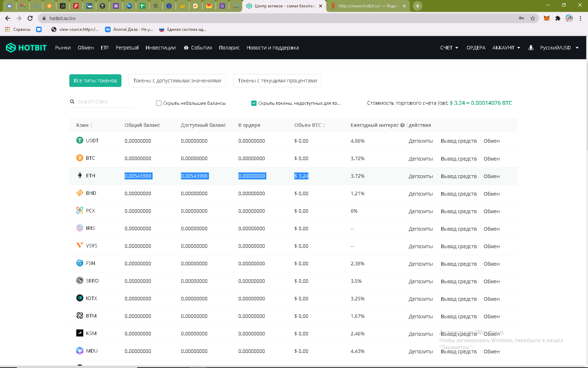Image resolution: width=588 pixels, height=368 pixels.
Task: Open the Perpetual menu item
Action: pyautogui.click(x=127, y=48)
